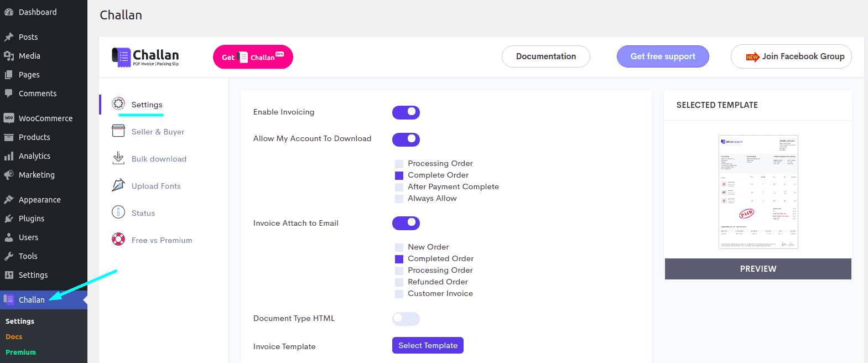Click the Seller & Buyer store icon
The width and height of the screenshot is (868, 363).
[118, 131]
